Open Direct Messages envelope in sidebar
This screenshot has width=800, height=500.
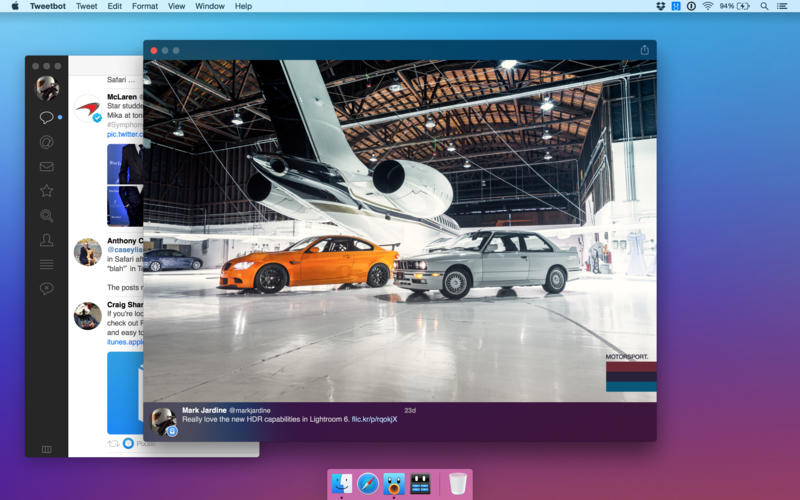coord(46,167)
